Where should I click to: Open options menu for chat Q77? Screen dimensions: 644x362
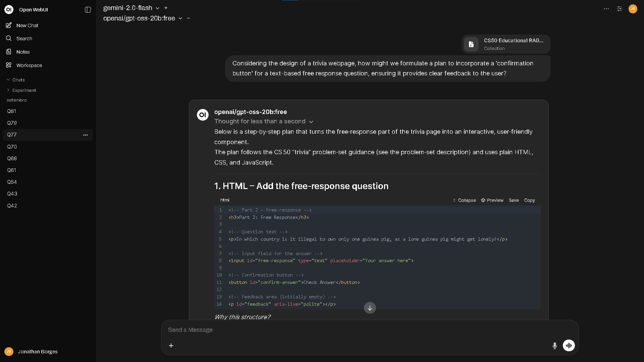tap(86, 135)
